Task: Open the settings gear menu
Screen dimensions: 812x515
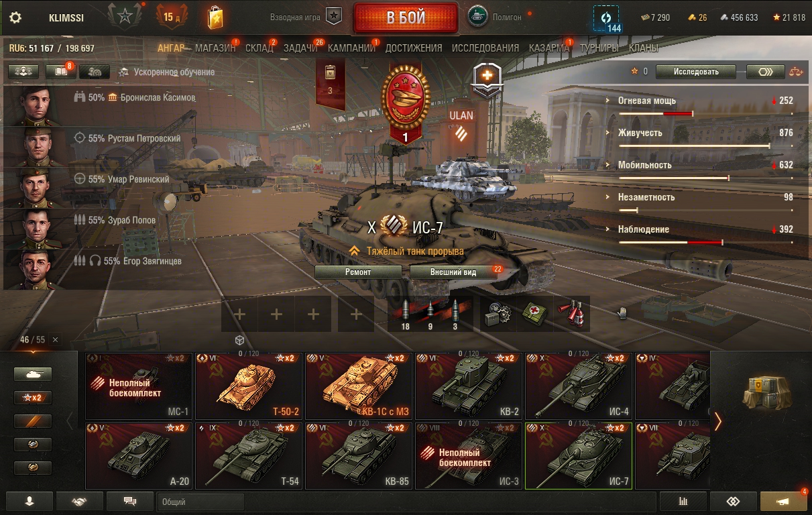Action: [x=15, y=17]
